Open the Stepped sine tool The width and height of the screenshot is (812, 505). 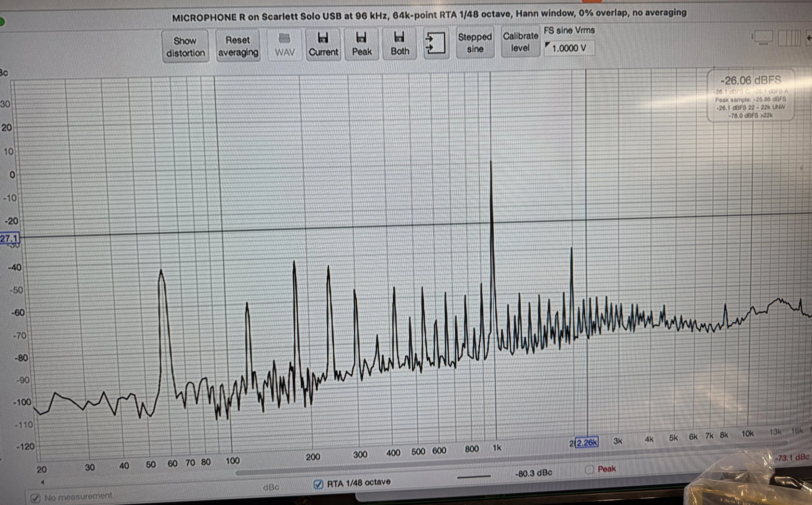pos(475,43)
